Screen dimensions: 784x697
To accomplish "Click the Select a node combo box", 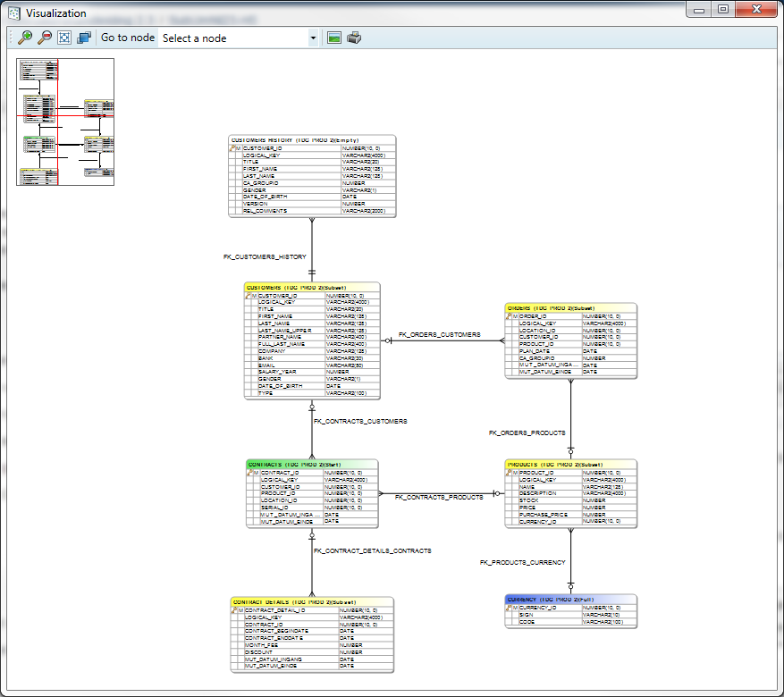I will click(233, 38).
